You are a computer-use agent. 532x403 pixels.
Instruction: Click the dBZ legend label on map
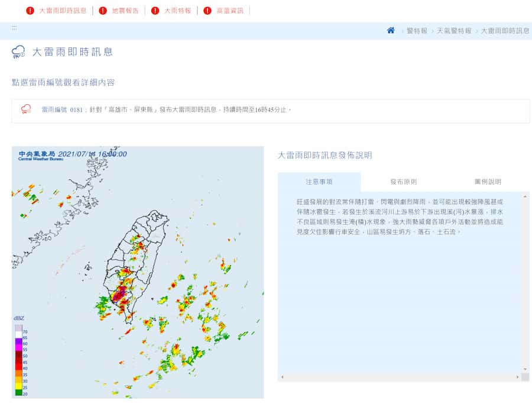click(19, 318)
